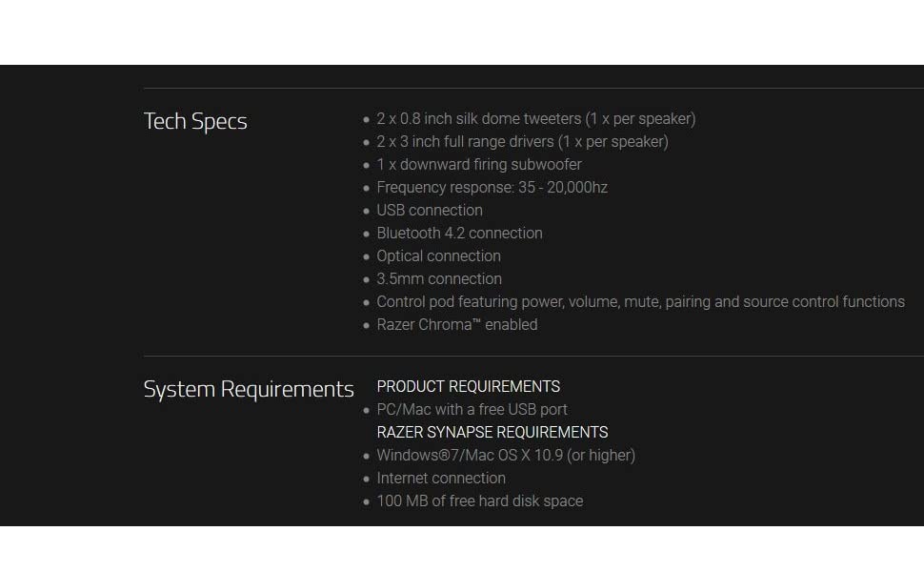
Task: Click the System Requirements heading
Action: pos(249,390)
